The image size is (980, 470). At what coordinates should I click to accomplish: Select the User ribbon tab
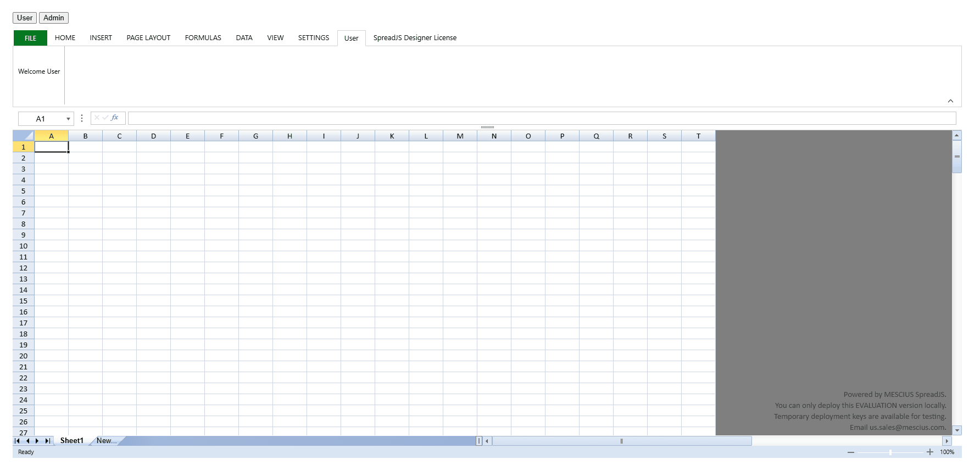(351, 38)
